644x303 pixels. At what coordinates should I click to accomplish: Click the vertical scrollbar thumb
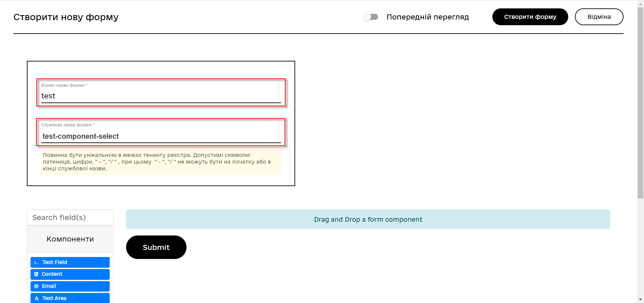[x=640, y=102]
